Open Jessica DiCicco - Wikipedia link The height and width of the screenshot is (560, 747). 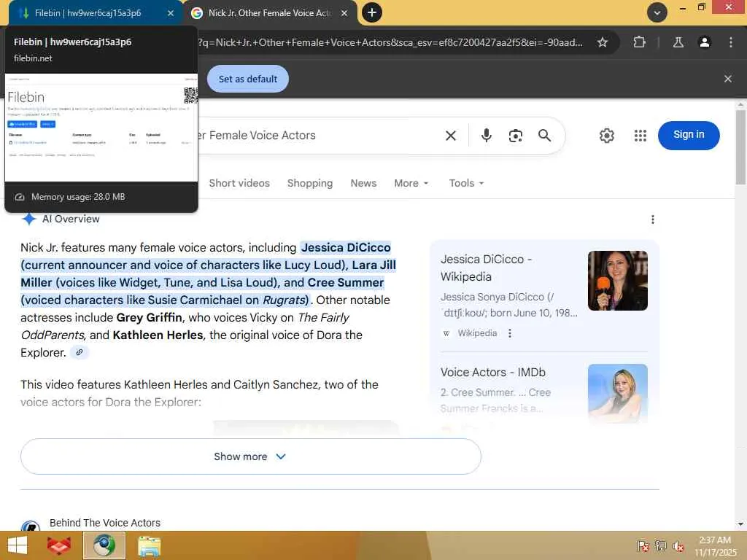pyautogui.click(x=486, y=268)
